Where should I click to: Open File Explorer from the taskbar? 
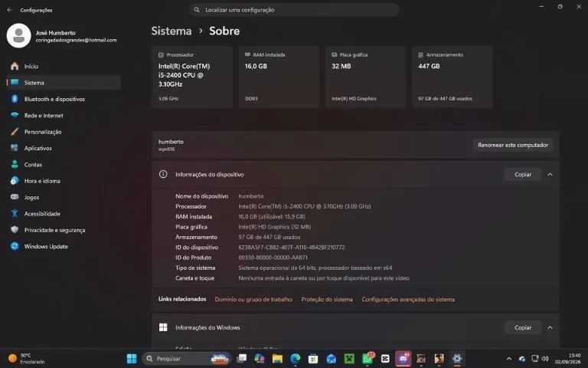tap(277, 359)
